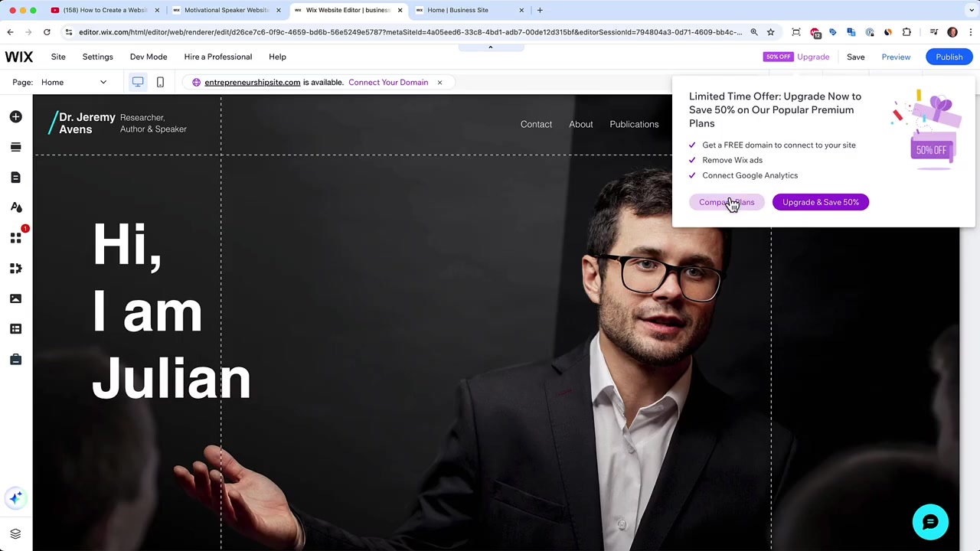Open the Add Section panel
This screenshot has height=551, width=980.
[15, 147]
